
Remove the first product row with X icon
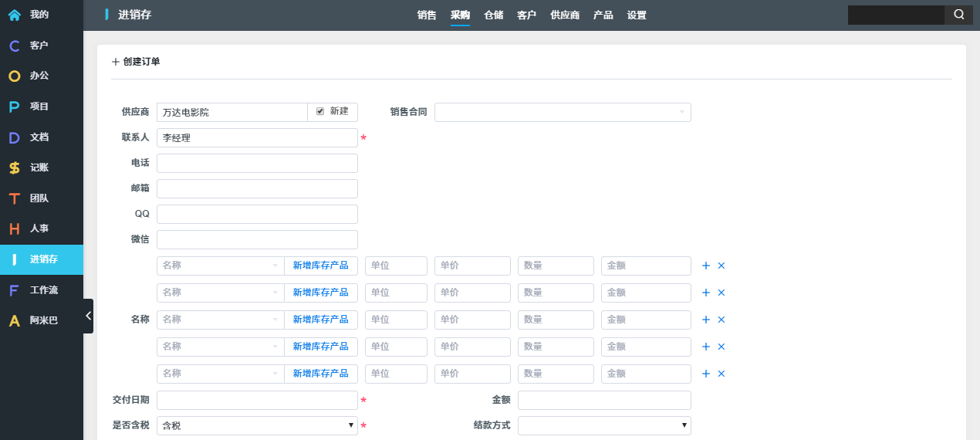pos(721,266)
